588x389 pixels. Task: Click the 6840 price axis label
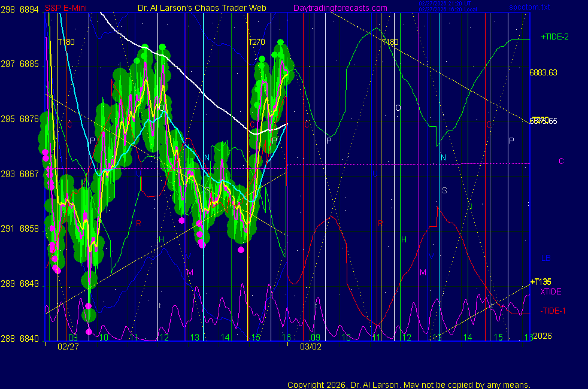[x=29, y=338]
